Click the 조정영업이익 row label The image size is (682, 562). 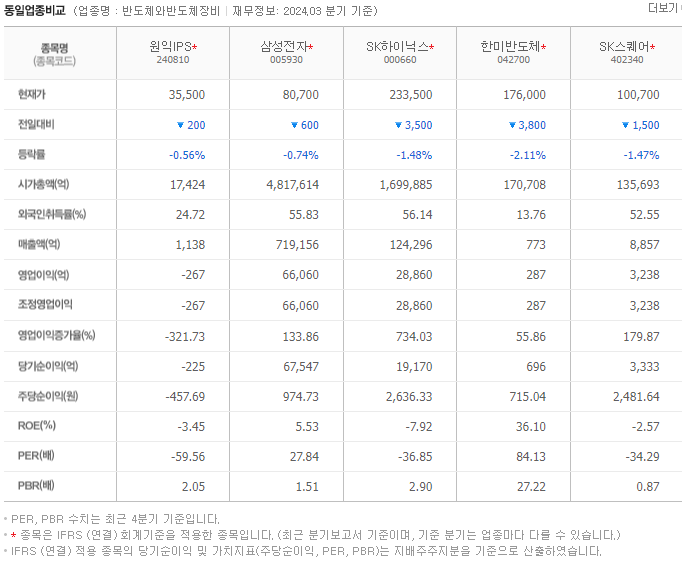[x=45, y=304]
